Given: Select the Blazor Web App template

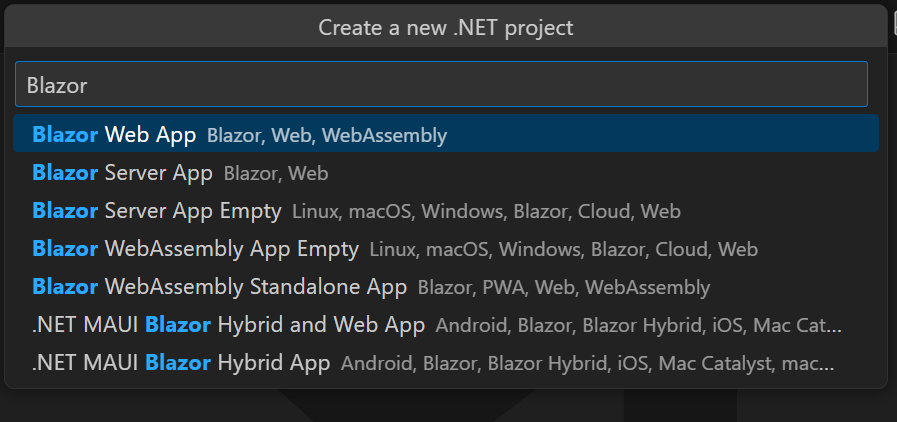Looking at the screenshot, I should (115, 134).
